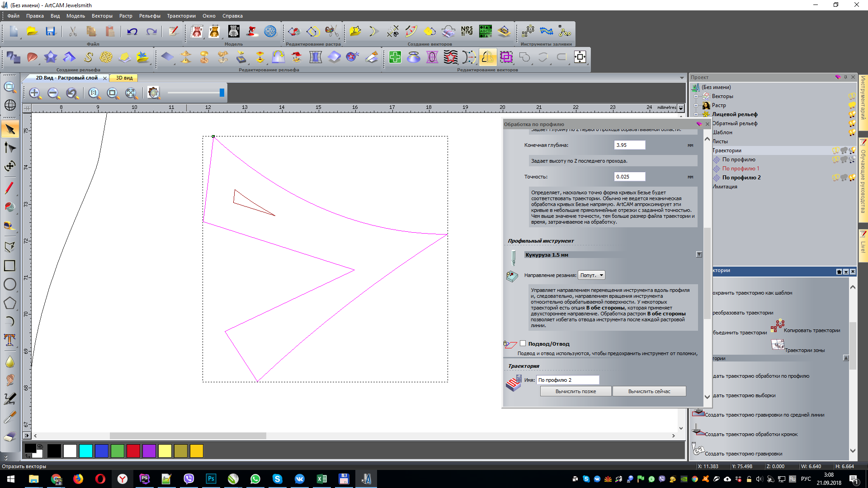This screenshot has height=488, width=868.
Task: Select the rectangle vector tool
Action: [x=9, y=266]
